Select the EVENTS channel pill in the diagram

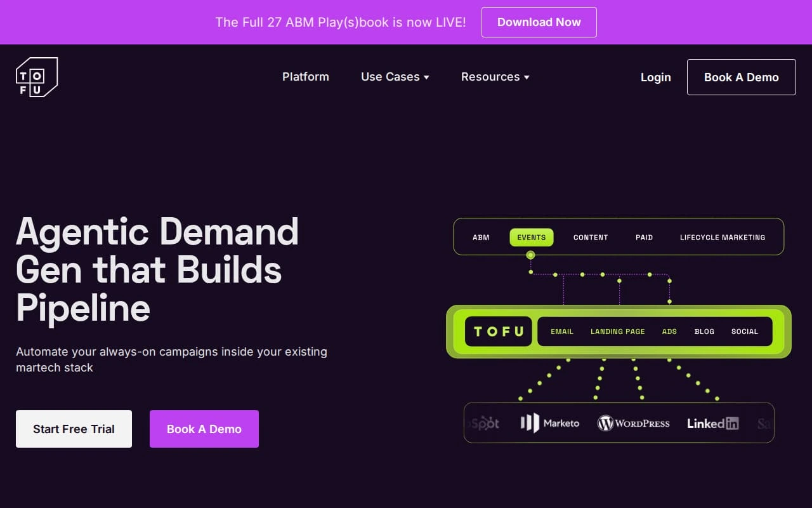coord(531,237)
